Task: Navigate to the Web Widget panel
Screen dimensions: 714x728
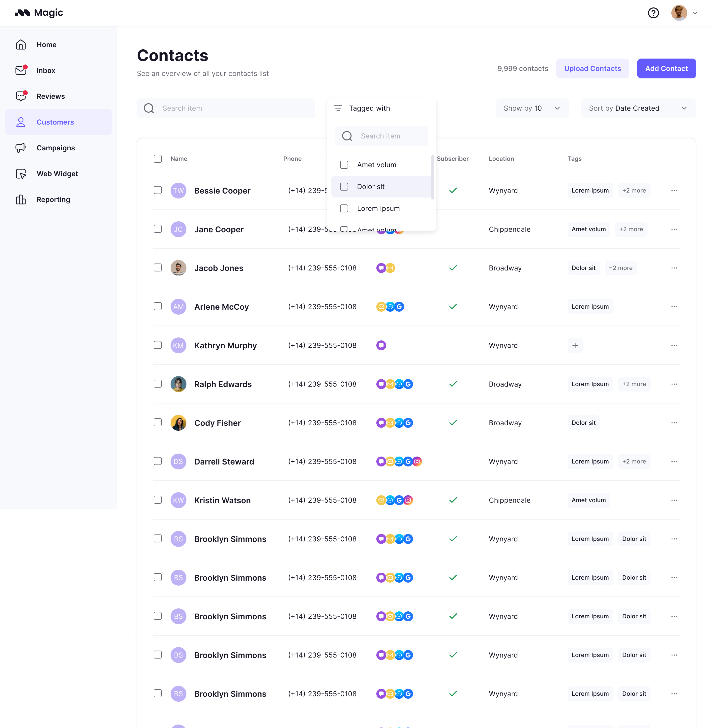Action: click(x=57, y=173)
